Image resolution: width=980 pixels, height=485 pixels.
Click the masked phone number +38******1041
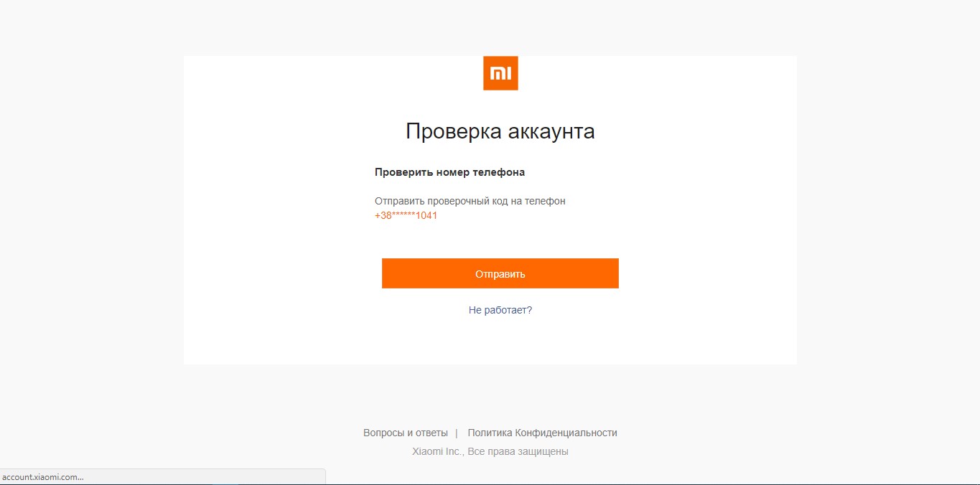click(406, 215)
